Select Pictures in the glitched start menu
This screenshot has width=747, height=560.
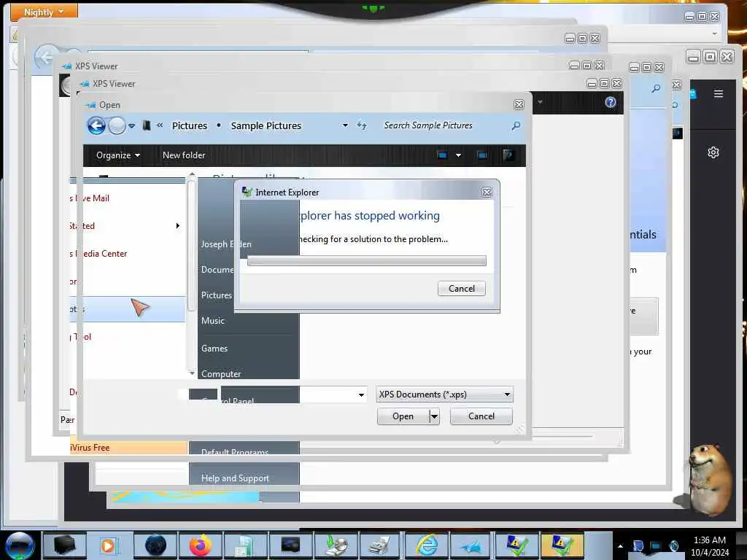point(216,295)
